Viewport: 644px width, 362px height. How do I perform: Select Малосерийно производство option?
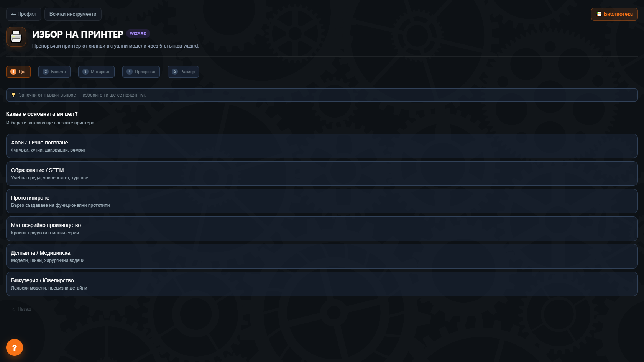[322, 229]
